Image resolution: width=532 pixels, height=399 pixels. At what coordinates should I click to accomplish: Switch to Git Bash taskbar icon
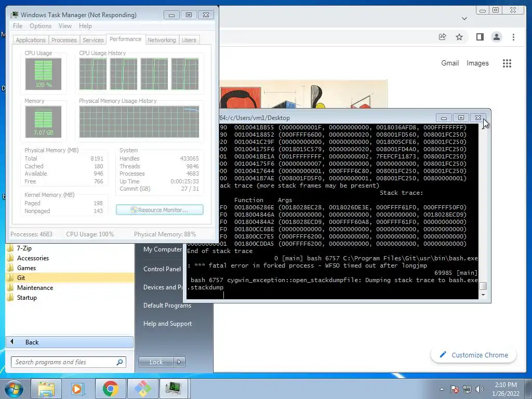click(142, 389)
